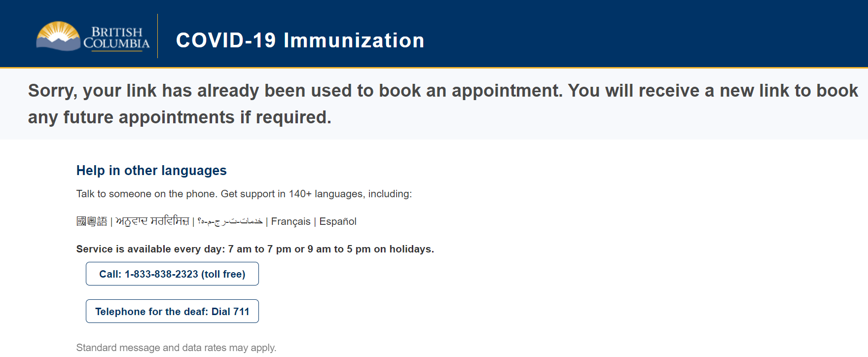Click "any future appointments if required" text
This screenshot has height=357, width=868.
(x=180, y=117)
